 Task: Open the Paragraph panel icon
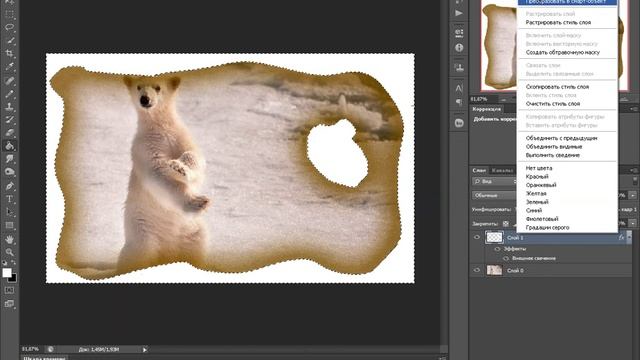coord(459,102)
